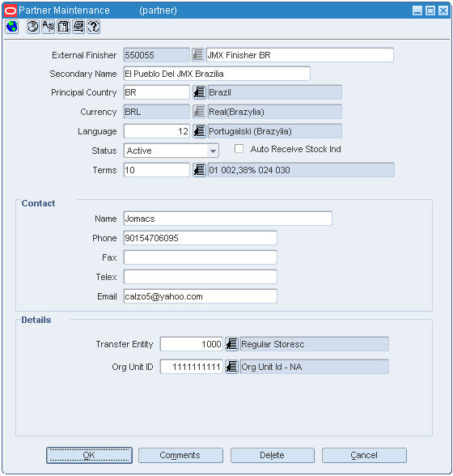The height and width of the screenshot is (476, 453).
Task: Click the translation letters toolbar icon
Action: 49,27
